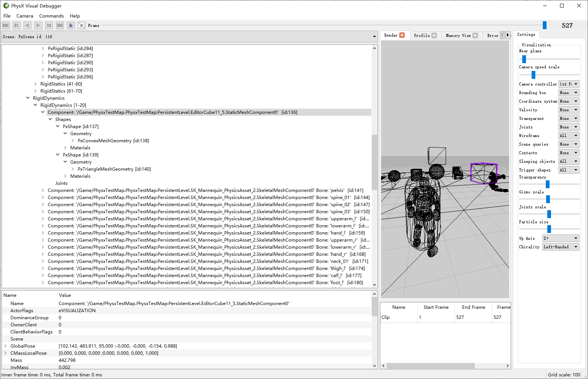Expand the CMassLocalPose property row
Viewport: 588px width, 379px height.
[x=6, y=353]
